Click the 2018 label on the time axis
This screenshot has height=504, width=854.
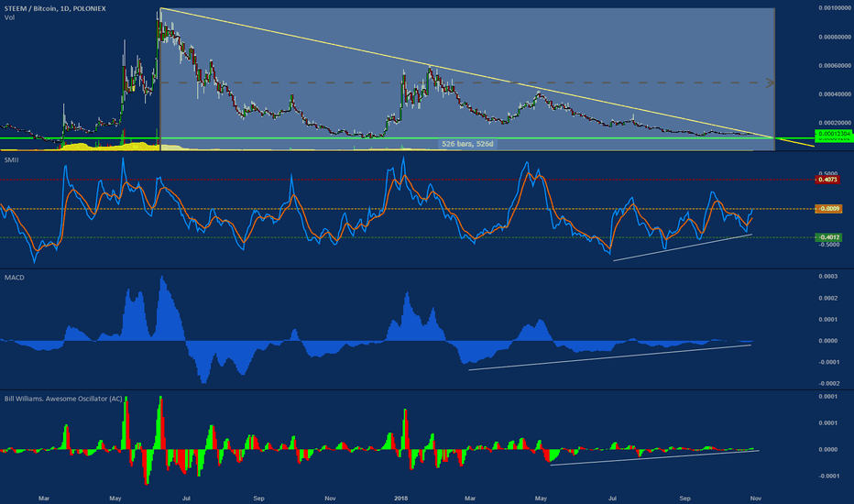click(400, 499)
